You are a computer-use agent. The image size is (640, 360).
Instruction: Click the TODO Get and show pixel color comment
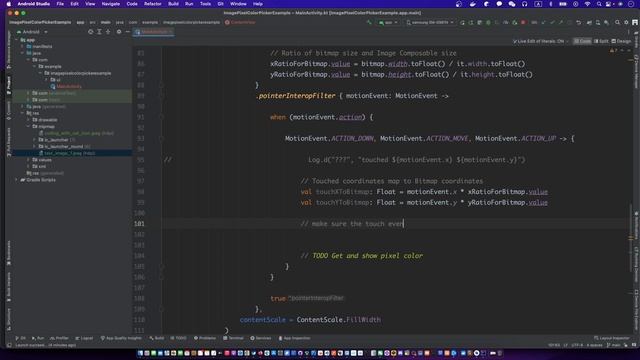362,256
